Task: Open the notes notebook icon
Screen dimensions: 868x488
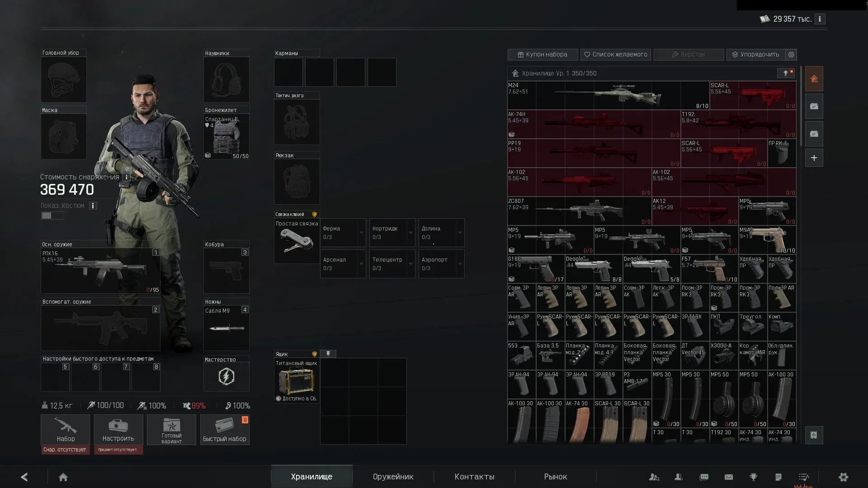Action: (x=778, y=477)
